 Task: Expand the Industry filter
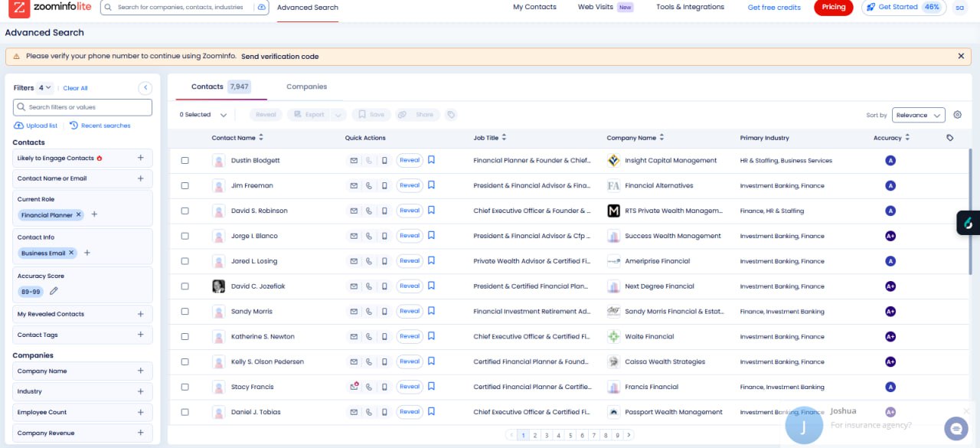click(140, 391)
